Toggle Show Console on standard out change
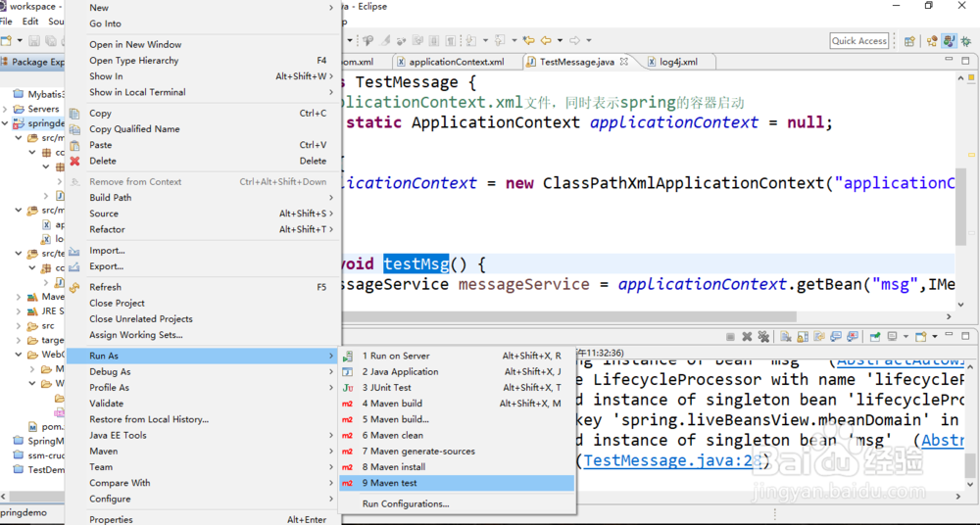Screen dimensions: 980x525 coord(836,336)
